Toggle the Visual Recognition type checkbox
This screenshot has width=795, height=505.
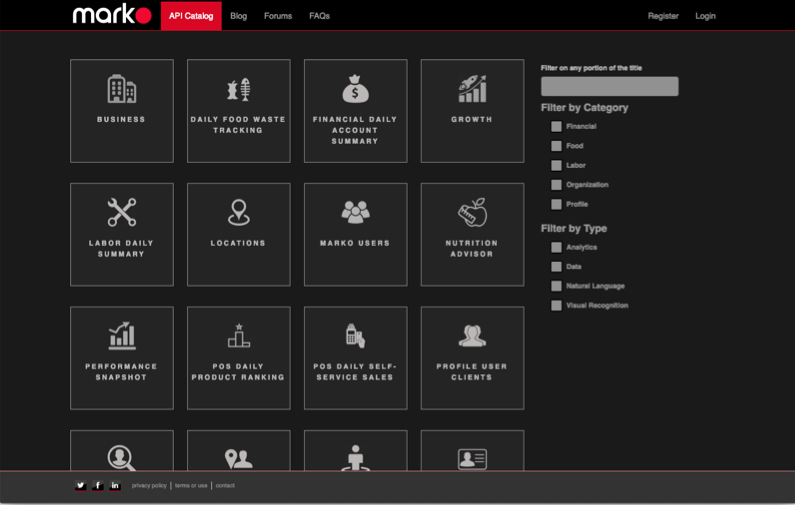coord(556,305)
